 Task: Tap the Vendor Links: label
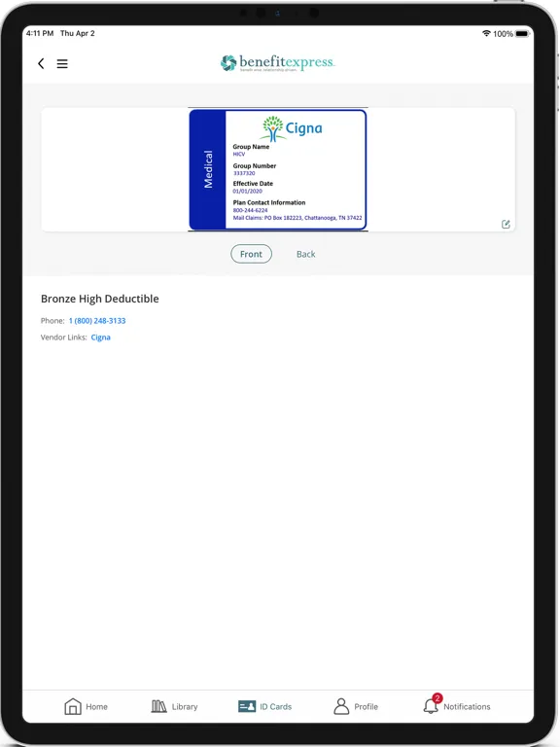coord(64,338)
